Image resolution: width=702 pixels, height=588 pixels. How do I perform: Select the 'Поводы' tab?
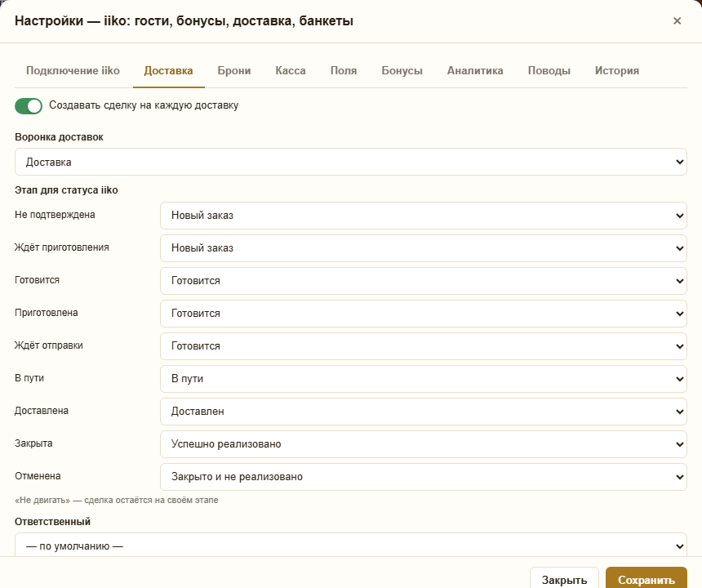click(x=549, y=71)
